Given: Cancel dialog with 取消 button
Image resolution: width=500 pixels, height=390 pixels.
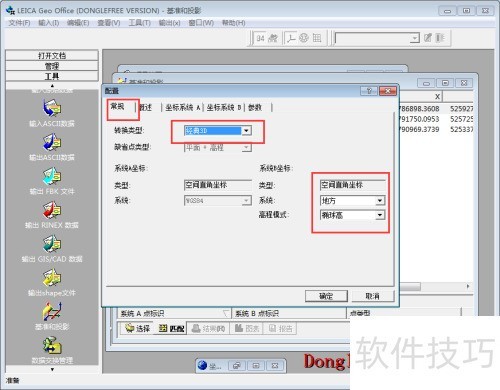Looking at the screenshot, I should [373, 296].
